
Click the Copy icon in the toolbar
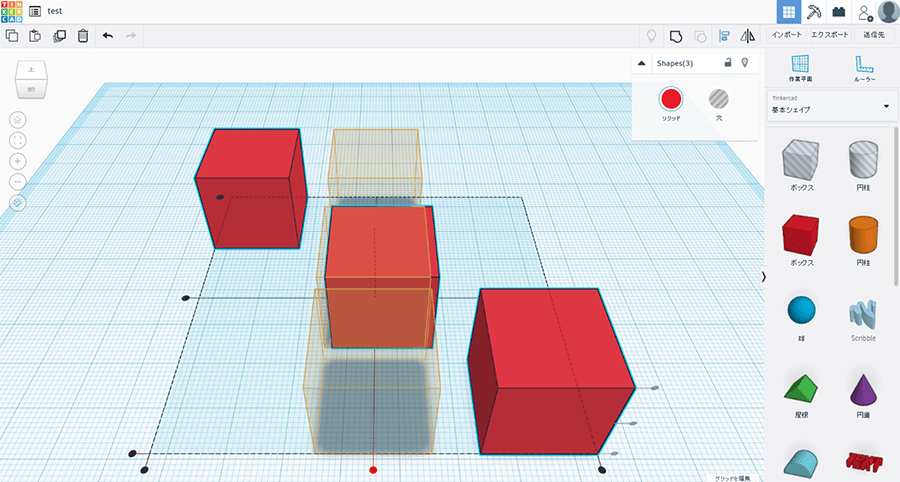12,36
